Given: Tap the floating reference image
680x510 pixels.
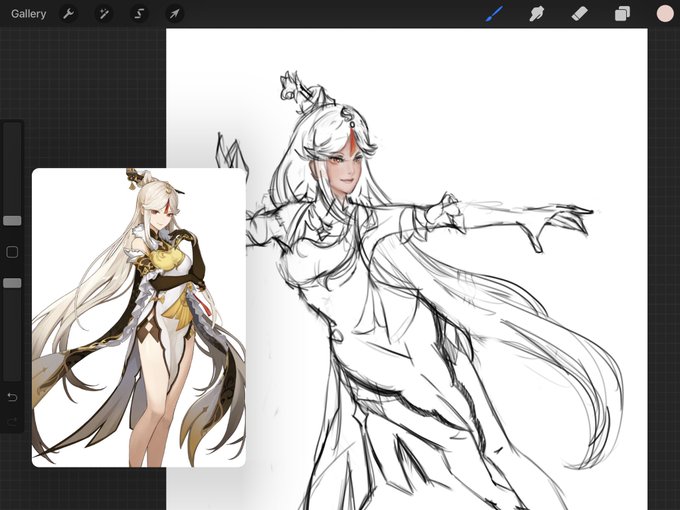Looking at the screenshot, I should pyautogui.click(x=139, y=317).
